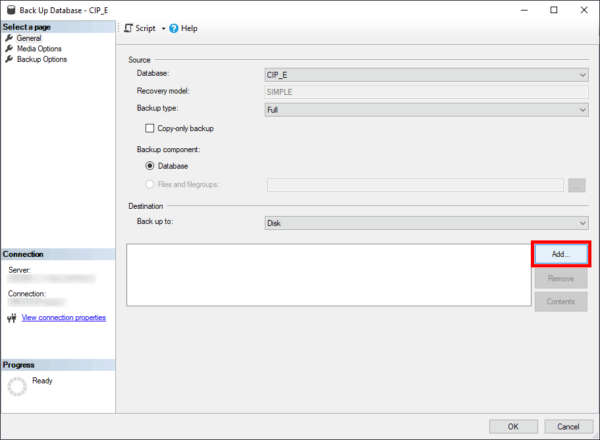This screenshot has width=600, height=440.
Task: Click the Files and filegroups text field
Action: pos(415,185)
